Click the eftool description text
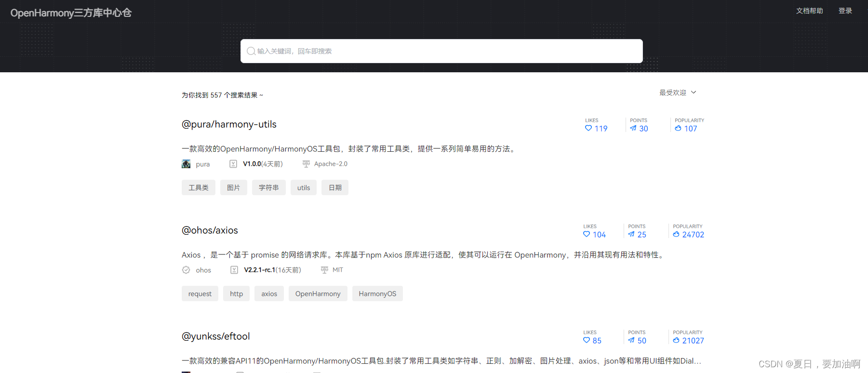 click(x=441, y=361)
